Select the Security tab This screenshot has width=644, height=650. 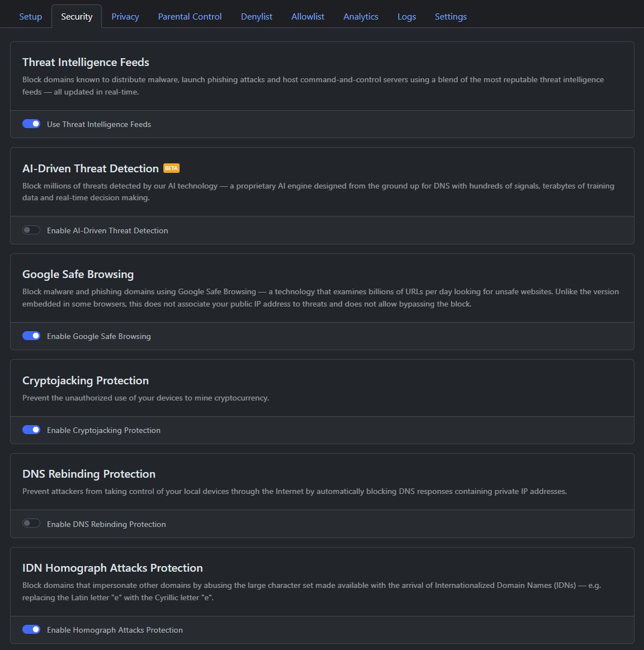77,17
